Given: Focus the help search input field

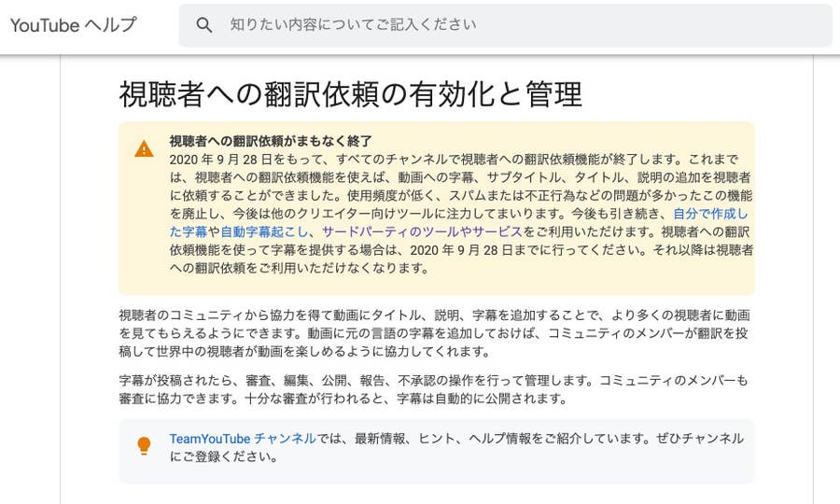Looking at the screenshot, I should click(505, 24).
